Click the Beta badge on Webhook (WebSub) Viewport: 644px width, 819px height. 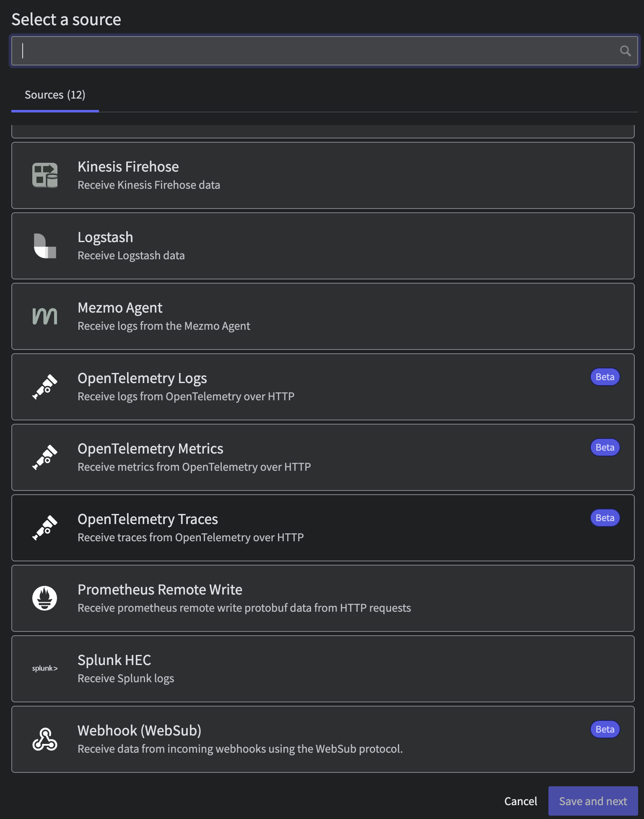pyautogui.click(x=605, y=729)
